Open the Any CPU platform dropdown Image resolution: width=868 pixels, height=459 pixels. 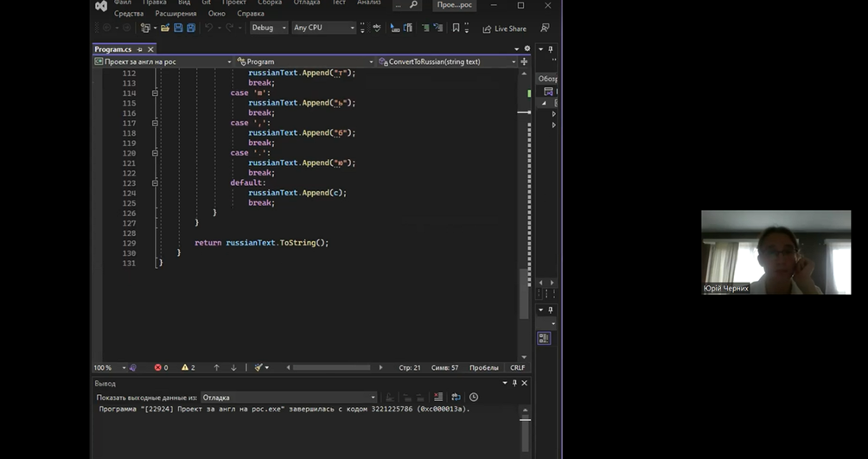tap(324, 28)
